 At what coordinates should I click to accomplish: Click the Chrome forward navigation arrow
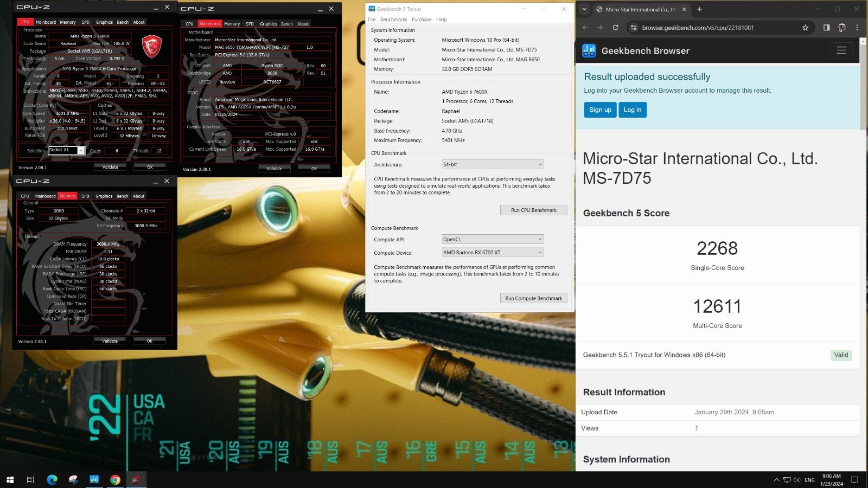[600, 28]
